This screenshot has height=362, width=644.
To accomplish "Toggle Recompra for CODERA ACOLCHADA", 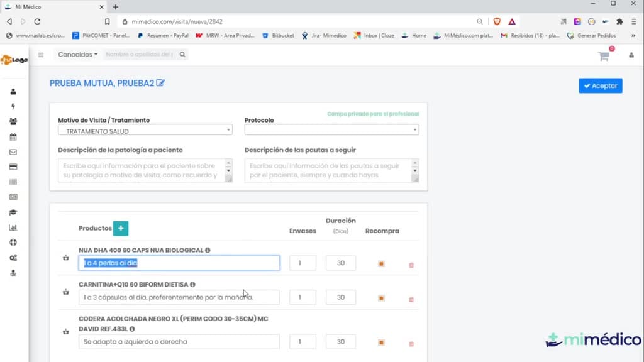I will click(x=381, y=343).
